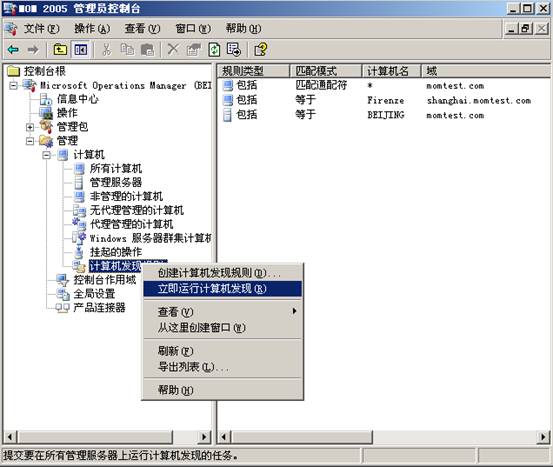Toggle the Show/Hide console tree icon

81,50
